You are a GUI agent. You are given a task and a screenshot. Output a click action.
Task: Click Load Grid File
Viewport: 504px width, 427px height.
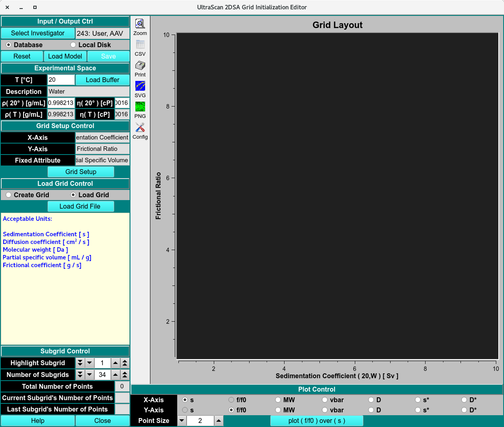(x=80, y=207)
